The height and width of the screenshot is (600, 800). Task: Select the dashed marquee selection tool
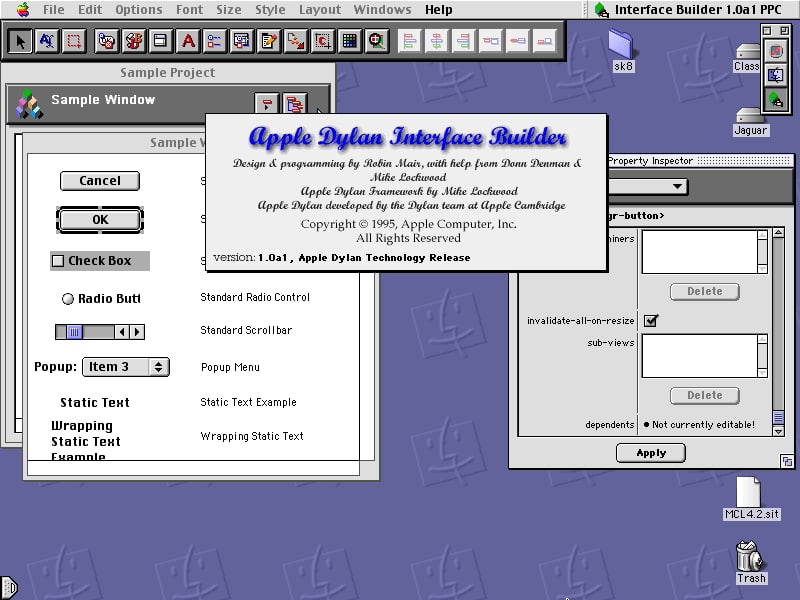pyautogui.click(x=74, y=41)
